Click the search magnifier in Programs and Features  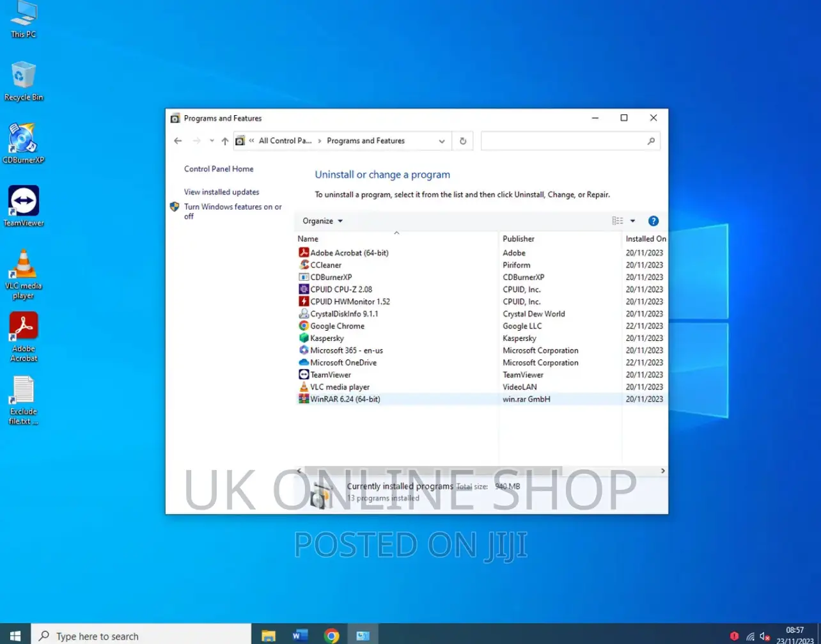pyautogui.click(x=651, y=141)
